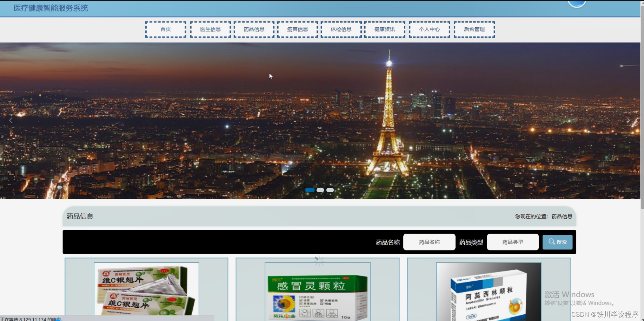Click the round avatar icon in header
This screenshot has width=644, height=321.
pos(577,3)
